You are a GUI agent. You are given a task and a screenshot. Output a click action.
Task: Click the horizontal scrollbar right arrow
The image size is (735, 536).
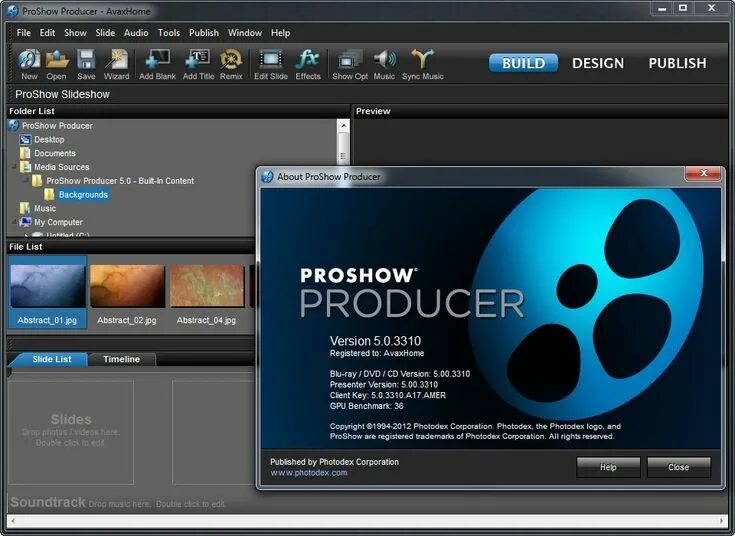[721, 521]
